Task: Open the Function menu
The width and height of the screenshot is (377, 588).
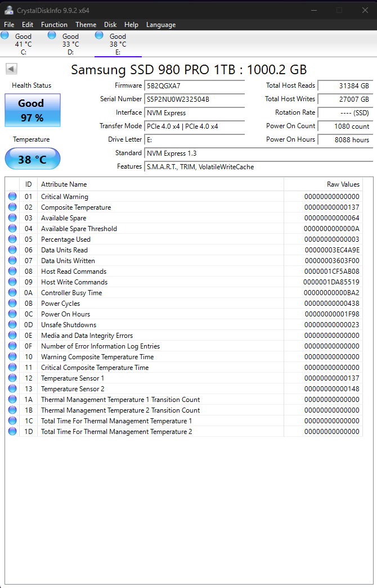Action: 54,25
